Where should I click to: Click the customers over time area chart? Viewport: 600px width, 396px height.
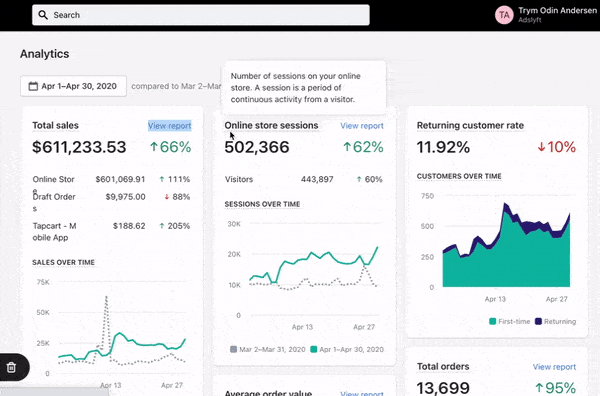506,245
